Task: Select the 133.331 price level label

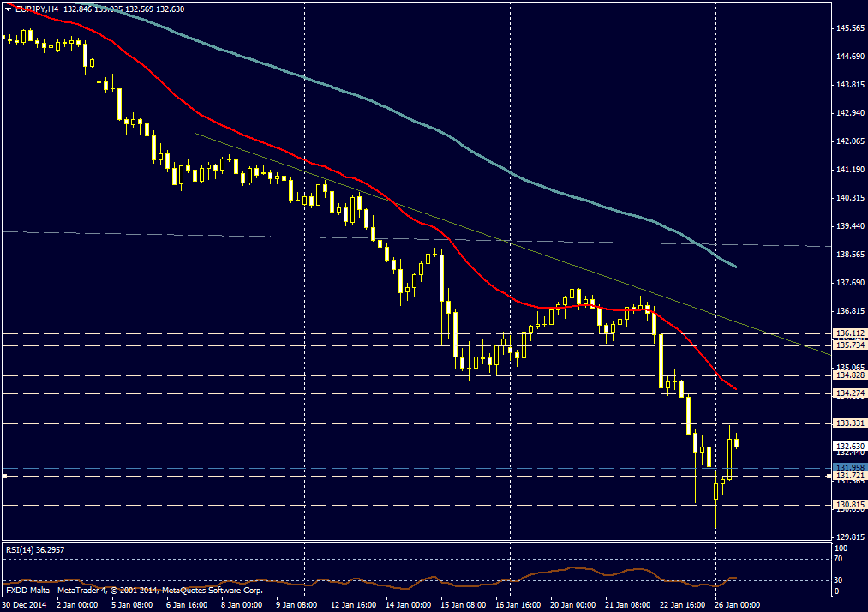Action: (x=847, y=423)
